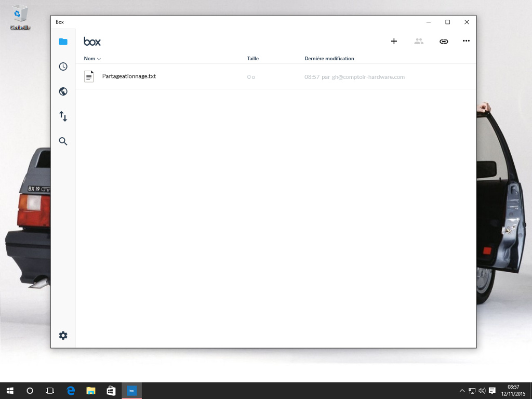532x399 pixels.
Task: Open Microsoft Edge from the taskbar
Action: coord(71,391)
